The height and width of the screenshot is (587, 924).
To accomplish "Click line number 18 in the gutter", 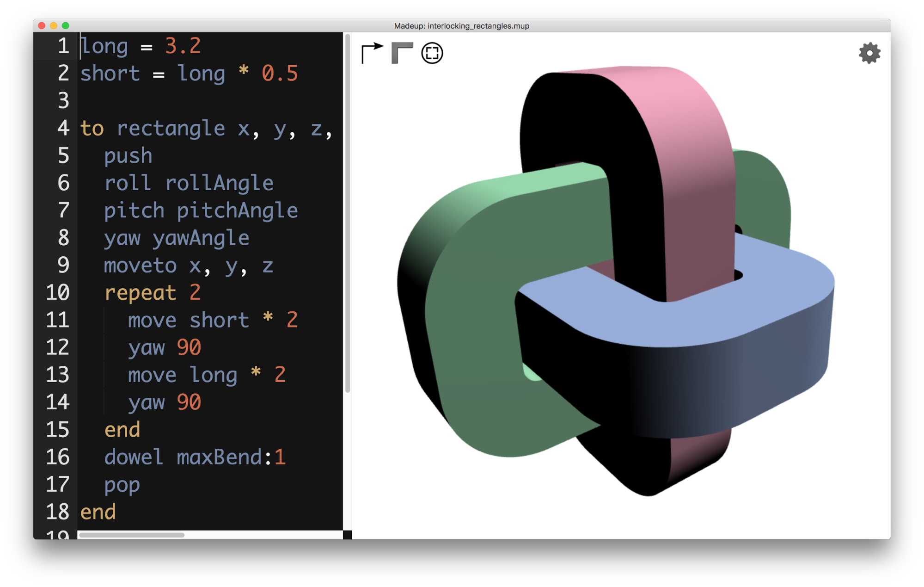I will click(57, 512).
